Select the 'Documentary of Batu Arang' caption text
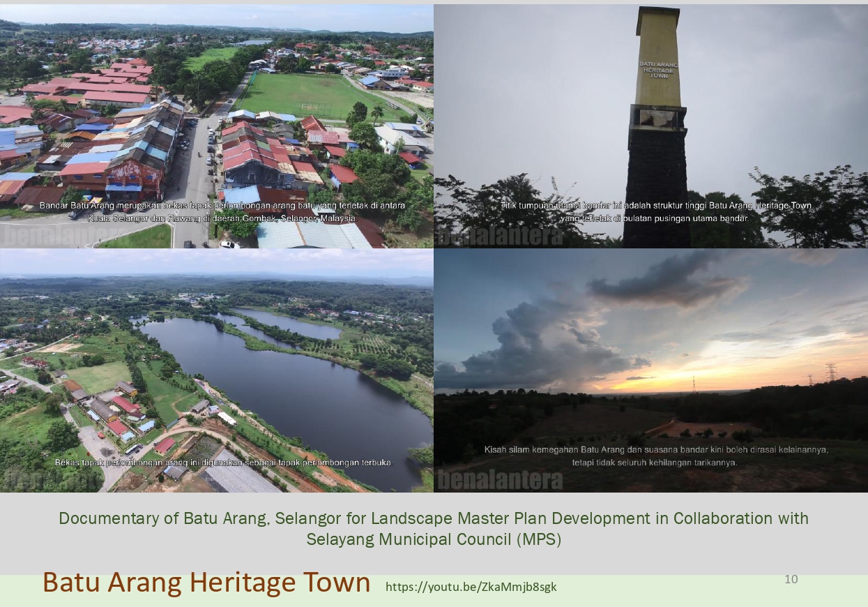The height and width of the screenshot is (607, 868). coord(434,529)
